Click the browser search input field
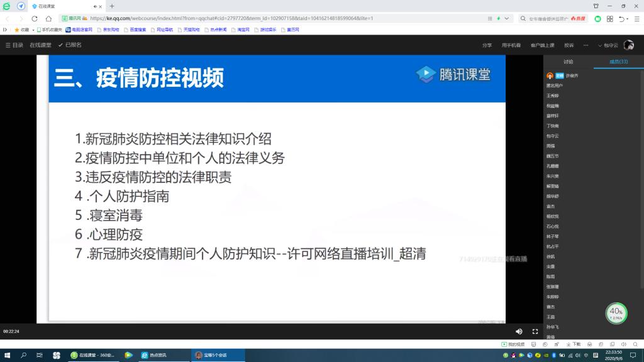Viewport: 644px width, 362px height. 547,19
